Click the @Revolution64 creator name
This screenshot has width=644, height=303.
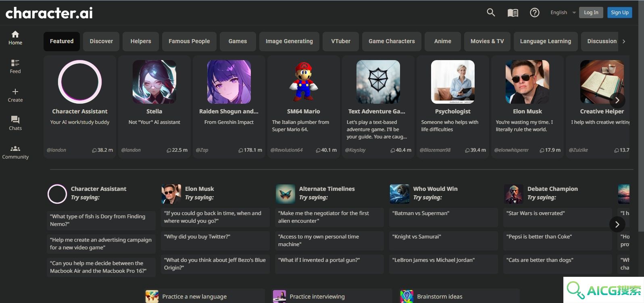(287, 150)
